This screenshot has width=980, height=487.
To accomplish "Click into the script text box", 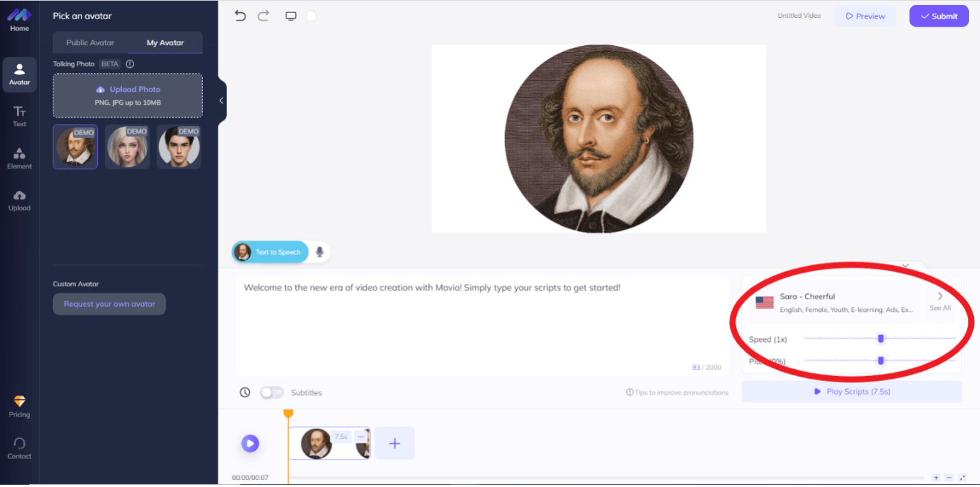I will (482, 326).
